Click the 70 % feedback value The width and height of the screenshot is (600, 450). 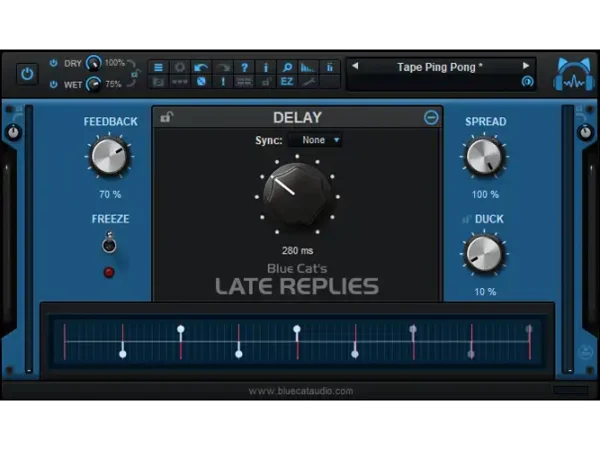[x=110, y=194]
